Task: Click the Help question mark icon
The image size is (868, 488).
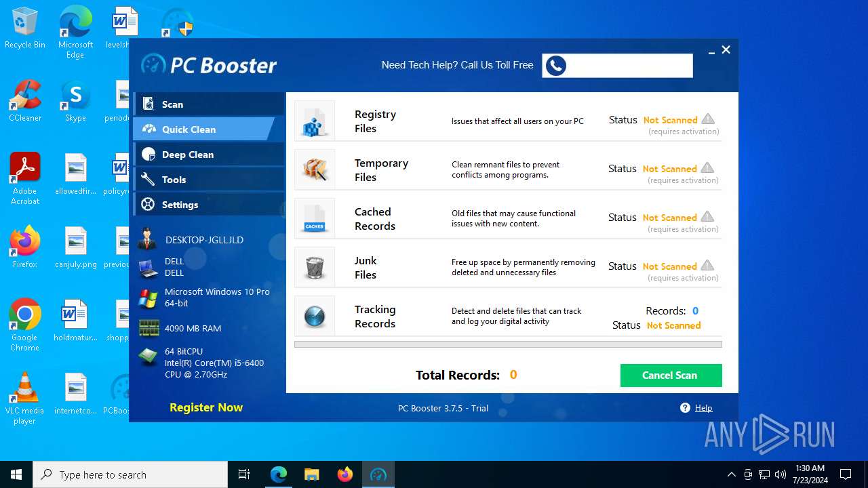Action: [x=685, y=408]
